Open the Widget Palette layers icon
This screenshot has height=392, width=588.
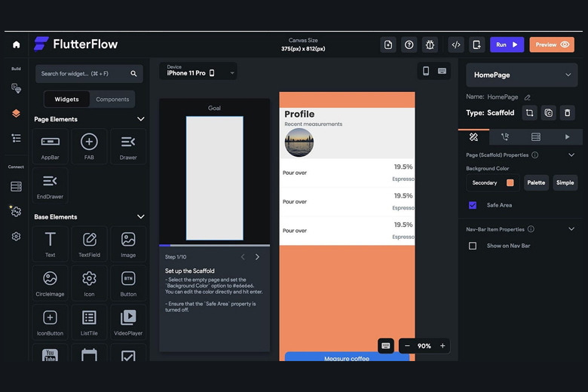pyautogui.click(x=16, y=113)
